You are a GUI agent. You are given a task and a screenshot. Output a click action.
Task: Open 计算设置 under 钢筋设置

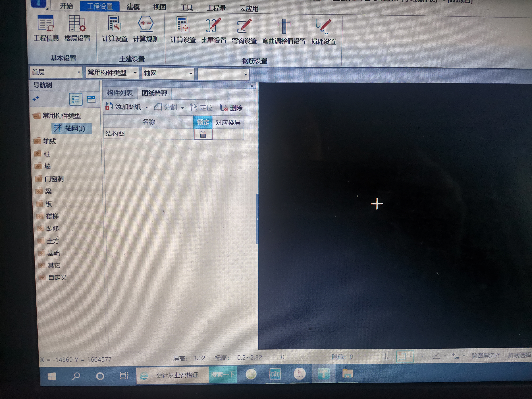pyautogui.click(x=183, y=30)
